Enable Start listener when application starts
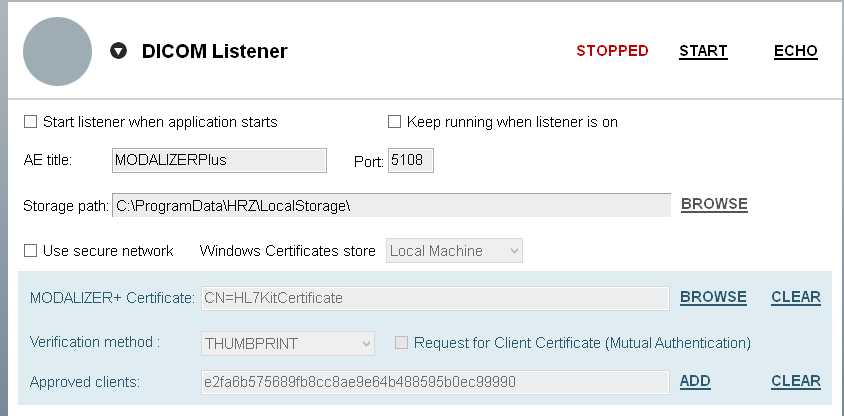Viewport: 844px width, 416px height. click(30, 122)
